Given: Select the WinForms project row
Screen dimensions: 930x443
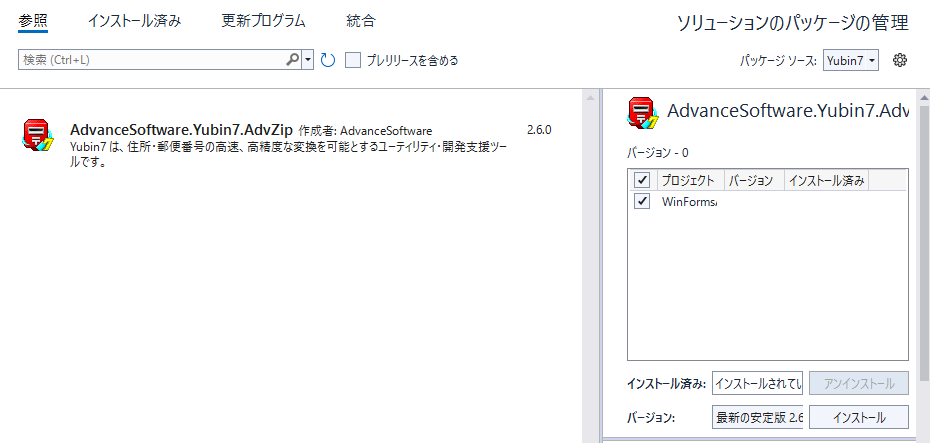Looking at the screenshot, I should [x=767, y=202].
